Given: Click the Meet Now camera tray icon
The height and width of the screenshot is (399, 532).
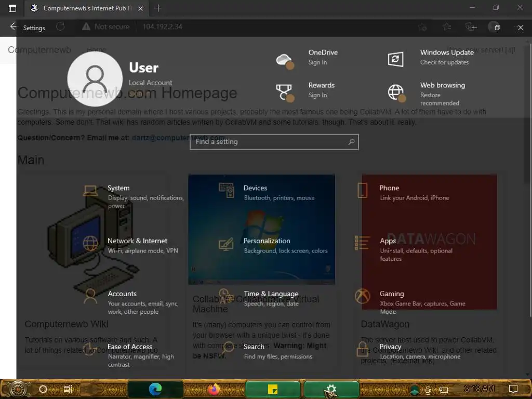Looking at the screenshot, I should (x=428, y=391).
